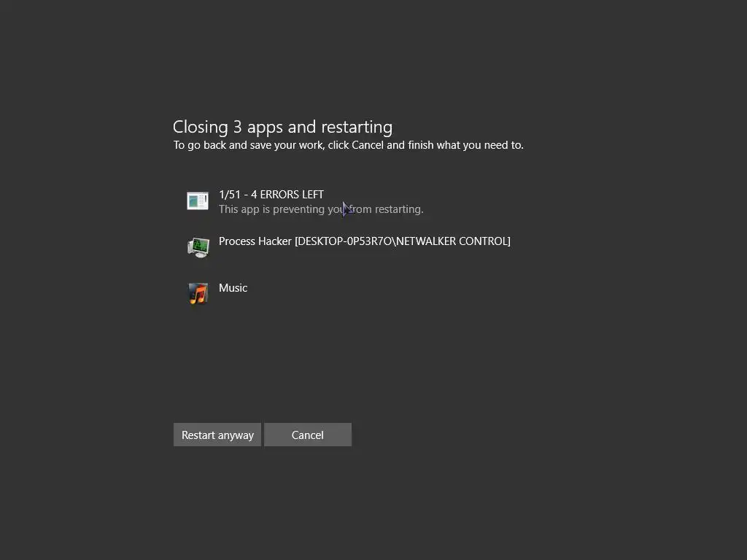
Task: Click the DESKTOP-0P53R7O\NETWALKER CONTROL text
Action: tap(403, 241)
